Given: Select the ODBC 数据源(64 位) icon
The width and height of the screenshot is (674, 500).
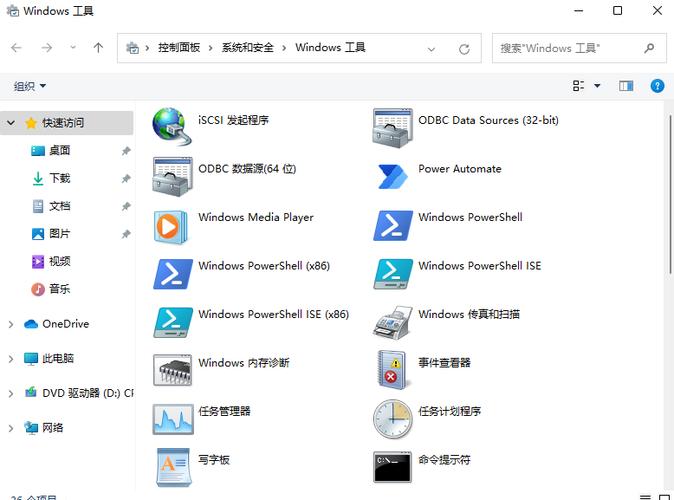Looking at the screenshot, I should (x=172, y=177).
